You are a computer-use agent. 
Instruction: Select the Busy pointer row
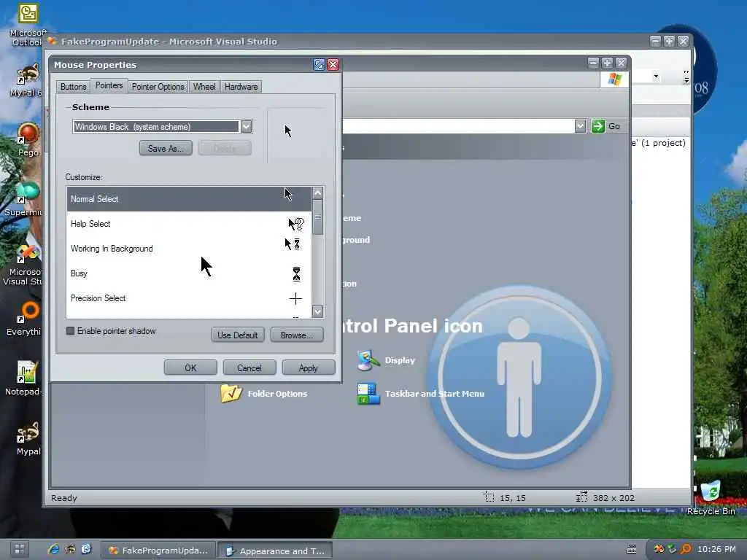point(189,273)
